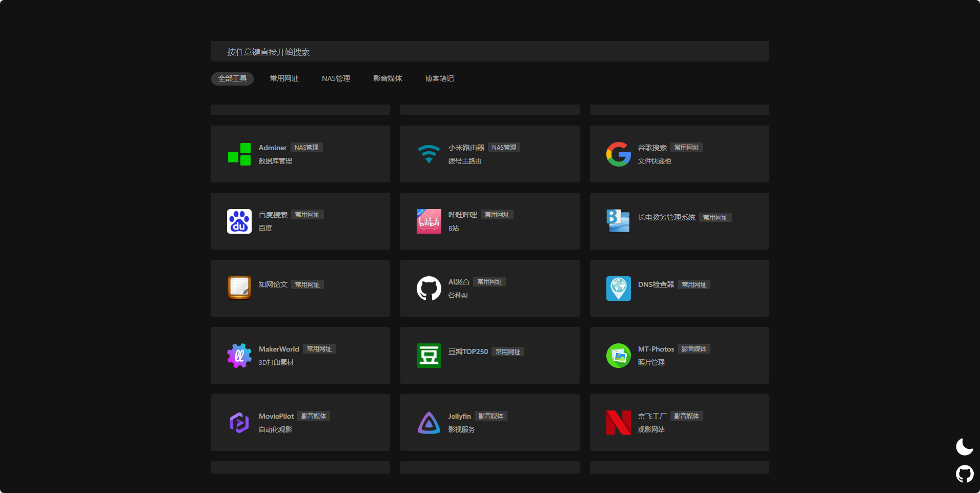Image resolution: width=980 pixels, height=493 pixels.
Task: Open the 谷歌搜索 card title
Action: [652, 148]
